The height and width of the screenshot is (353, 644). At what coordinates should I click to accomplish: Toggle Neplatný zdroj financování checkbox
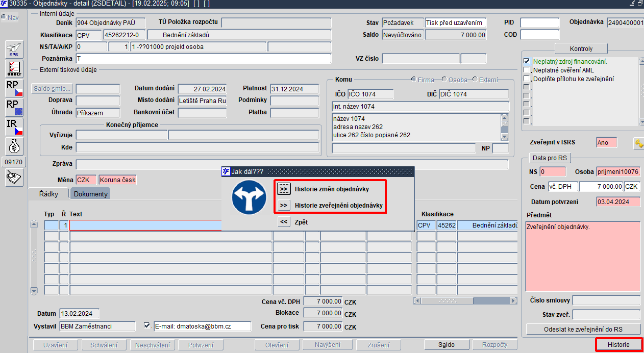click(x=527, y=61)
